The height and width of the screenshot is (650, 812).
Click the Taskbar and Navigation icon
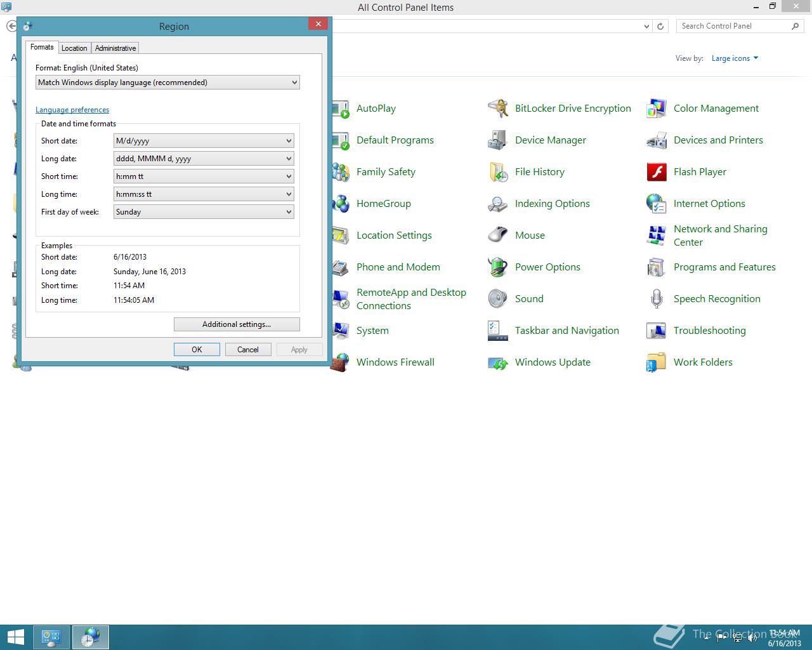[x=498, y=331]
